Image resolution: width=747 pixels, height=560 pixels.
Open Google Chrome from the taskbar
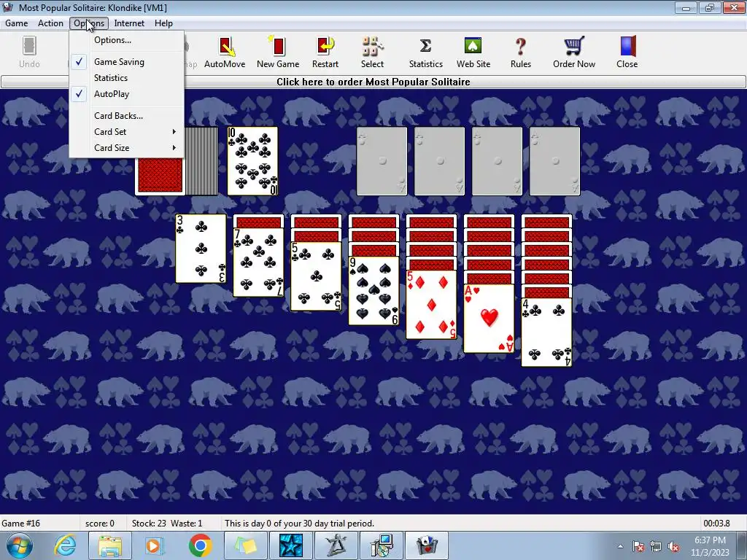point(200,545)
